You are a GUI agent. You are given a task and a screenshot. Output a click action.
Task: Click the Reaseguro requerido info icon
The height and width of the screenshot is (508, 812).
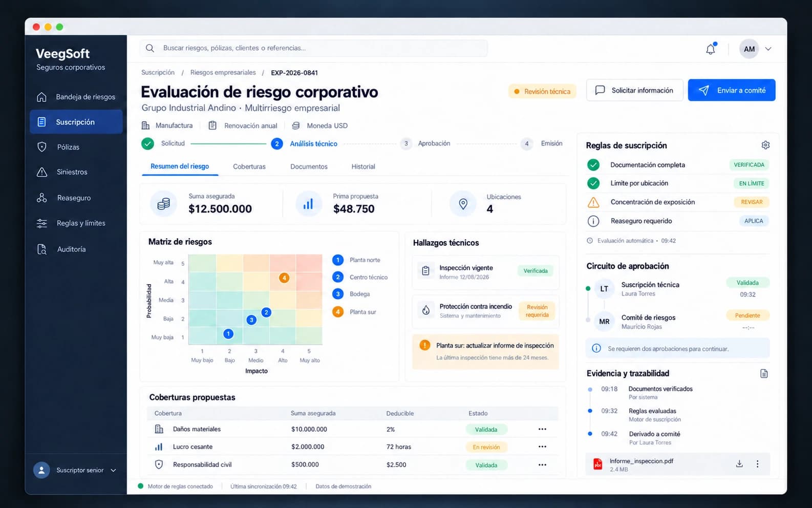click(593, 221)
